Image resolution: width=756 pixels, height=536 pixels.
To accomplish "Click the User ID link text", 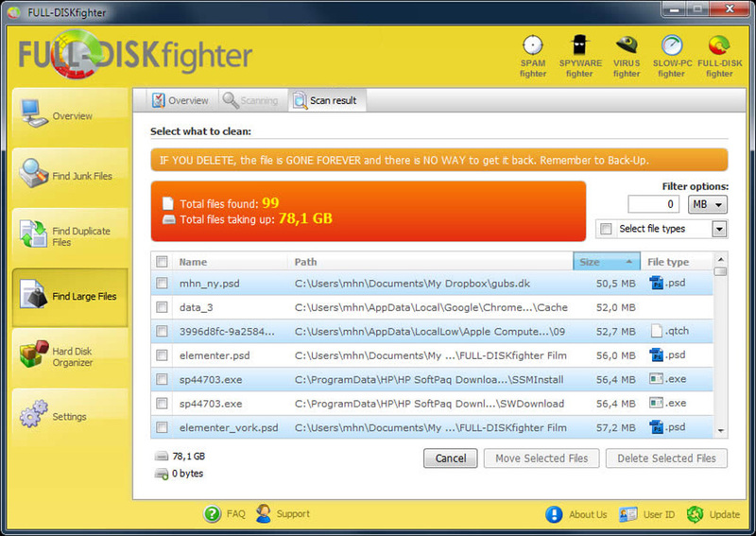I will tap(659, 515).
